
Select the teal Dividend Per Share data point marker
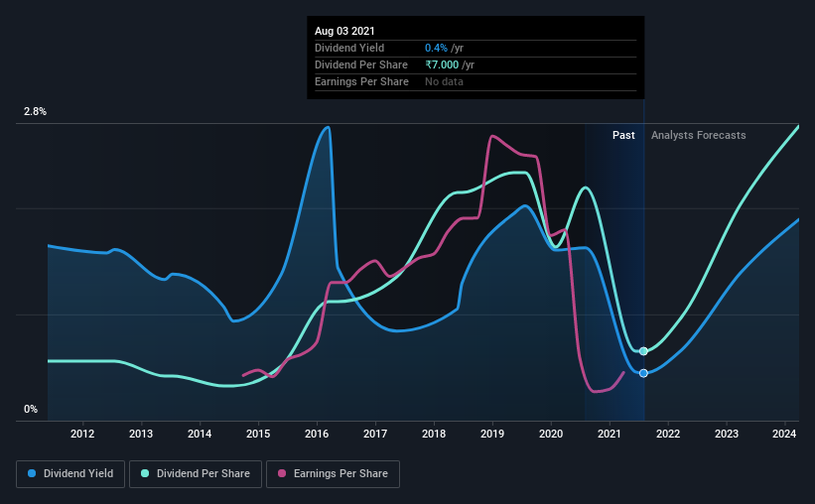tap(643, 351)
